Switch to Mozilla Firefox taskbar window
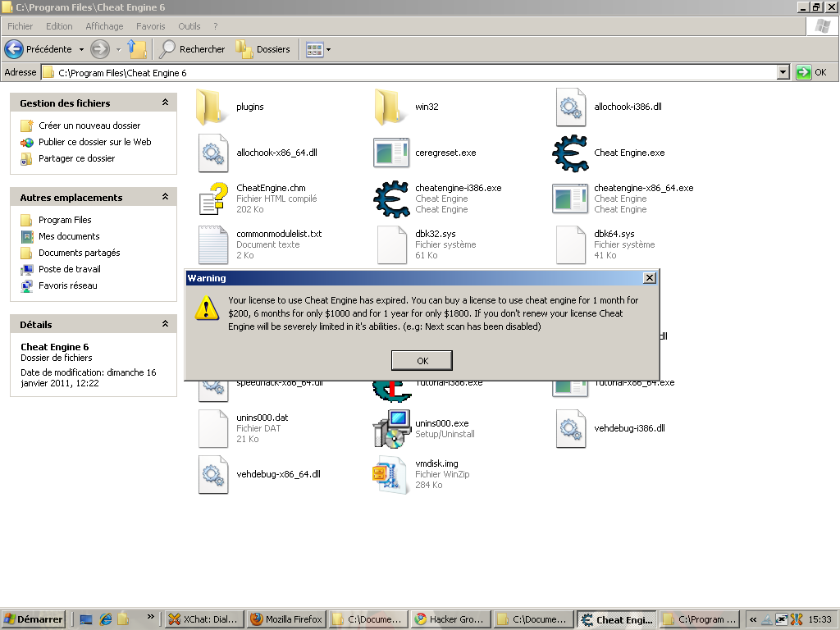The height and width of the screenshot is (630, 840). [x=286, y=619]
